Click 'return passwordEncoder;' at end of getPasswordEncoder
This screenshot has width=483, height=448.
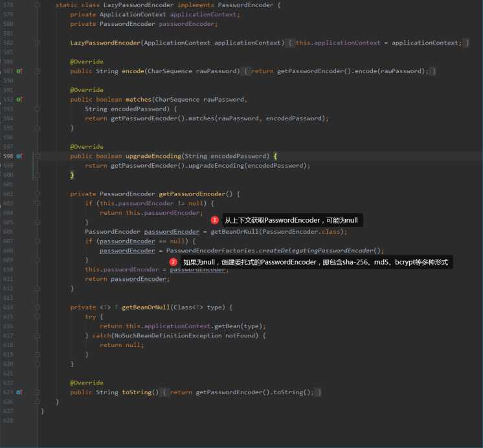pyautogui.click(x=127, y=279)
